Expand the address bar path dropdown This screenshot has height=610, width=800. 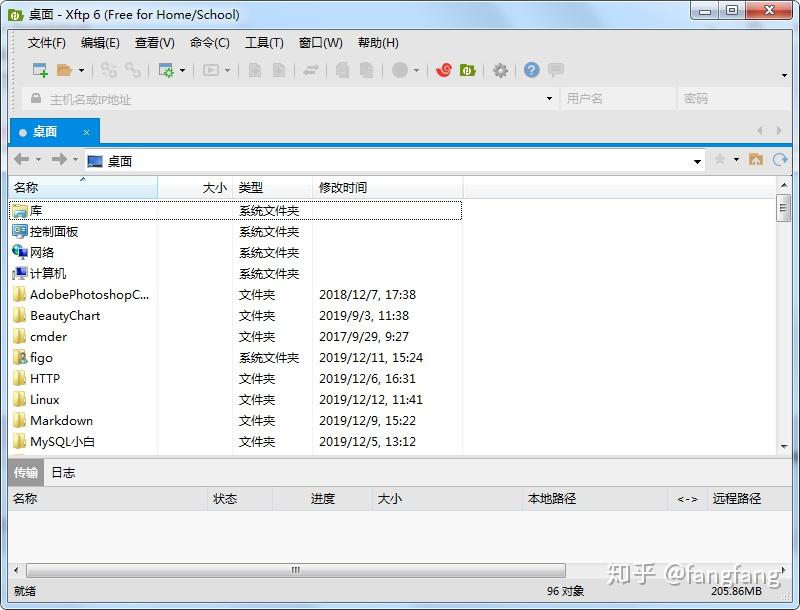pos(697,160)
